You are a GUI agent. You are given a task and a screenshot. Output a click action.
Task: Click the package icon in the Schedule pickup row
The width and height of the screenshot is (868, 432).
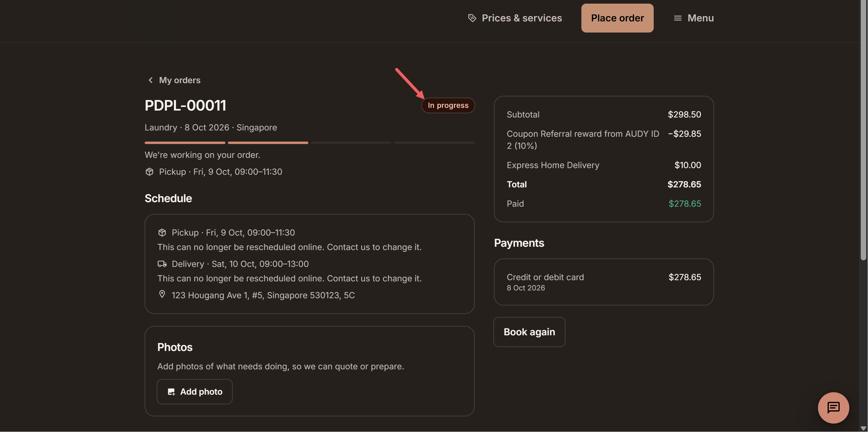click(x=162, y=232)
